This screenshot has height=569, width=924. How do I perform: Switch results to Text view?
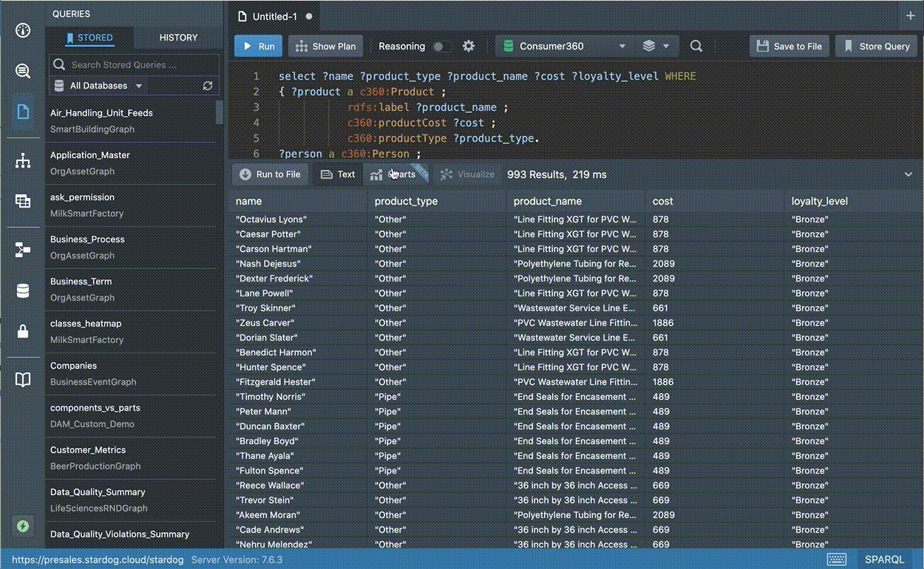(x=338, y=174)
